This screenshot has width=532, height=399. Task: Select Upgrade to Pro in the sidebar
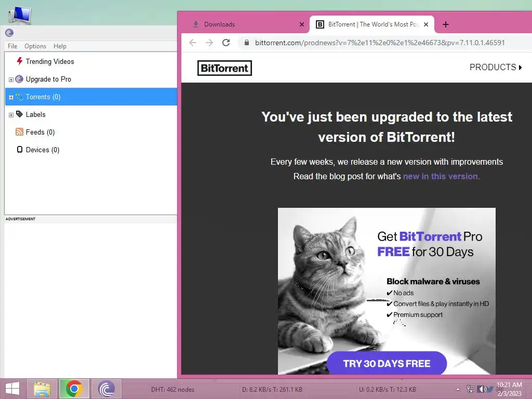click(48, 79)
